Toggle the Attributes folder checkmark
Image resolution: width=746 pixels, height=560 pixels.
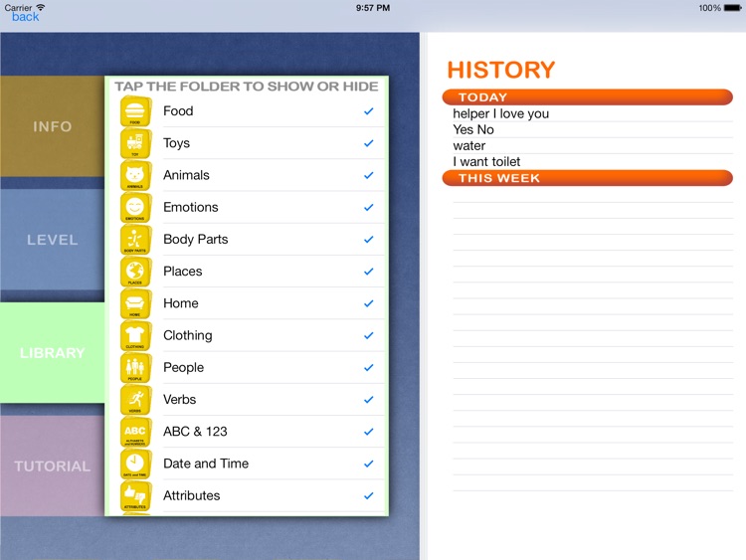369,495
